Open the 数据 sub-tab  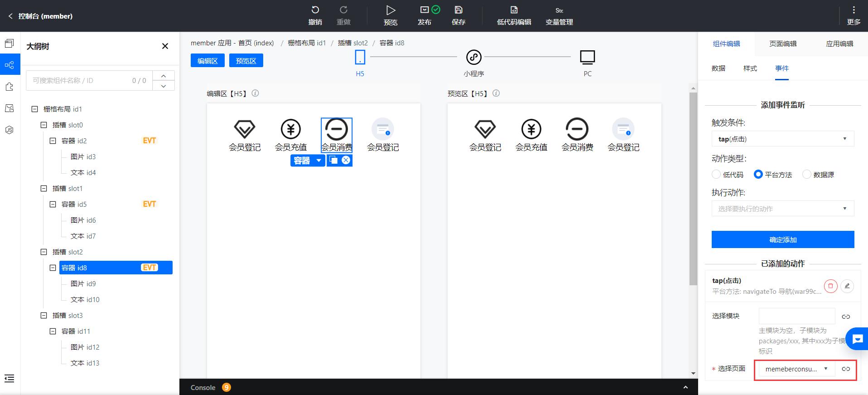719,68
